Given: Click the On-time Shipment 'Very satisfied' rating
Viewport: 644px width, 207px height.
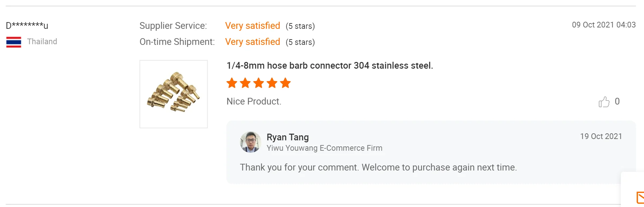Looking at the screenshot, I should point(253,42).
